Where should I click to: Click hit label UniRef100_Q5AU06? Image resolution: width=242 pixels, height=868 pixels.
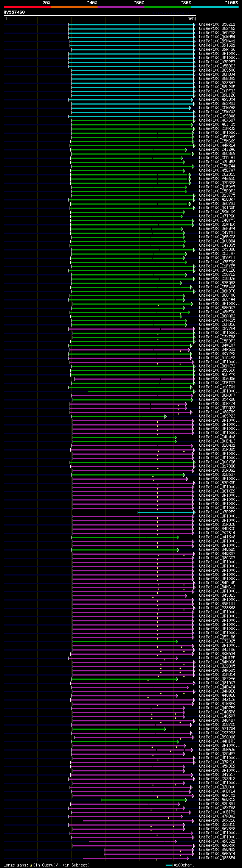coord(217,378)
